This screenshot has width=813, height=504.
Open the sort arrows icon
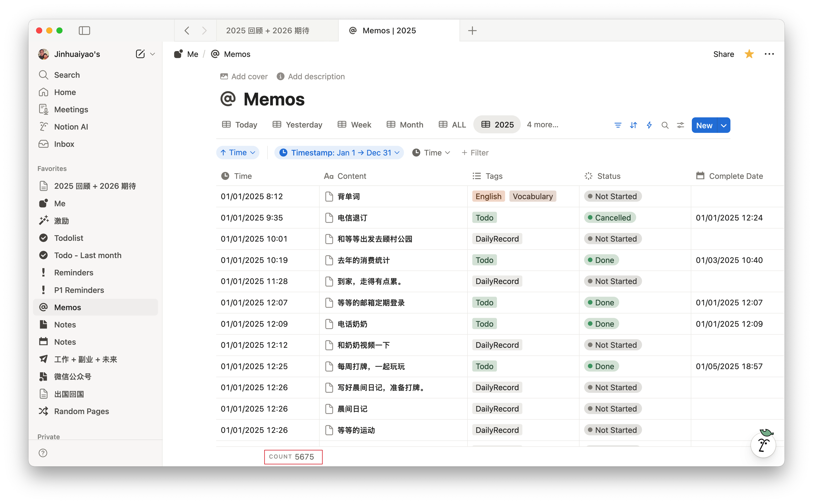click(x=633, y=125)
